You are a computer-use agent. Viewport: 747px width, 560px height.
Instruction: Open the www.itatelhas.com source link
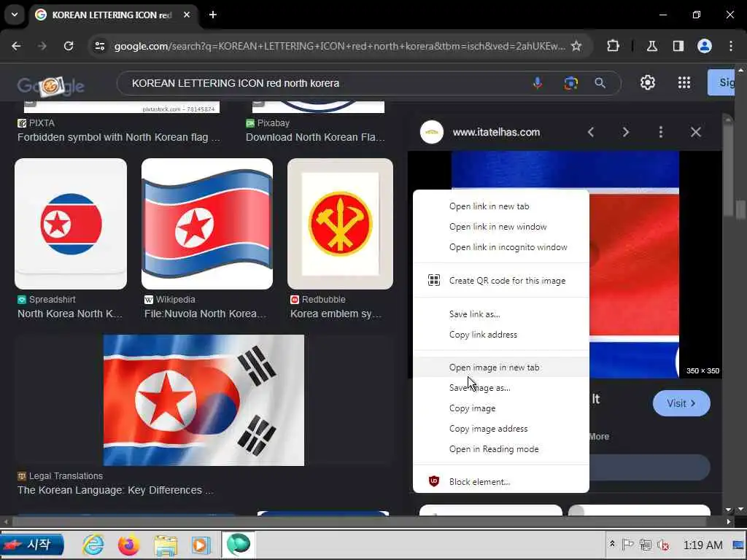coord(496,132)
